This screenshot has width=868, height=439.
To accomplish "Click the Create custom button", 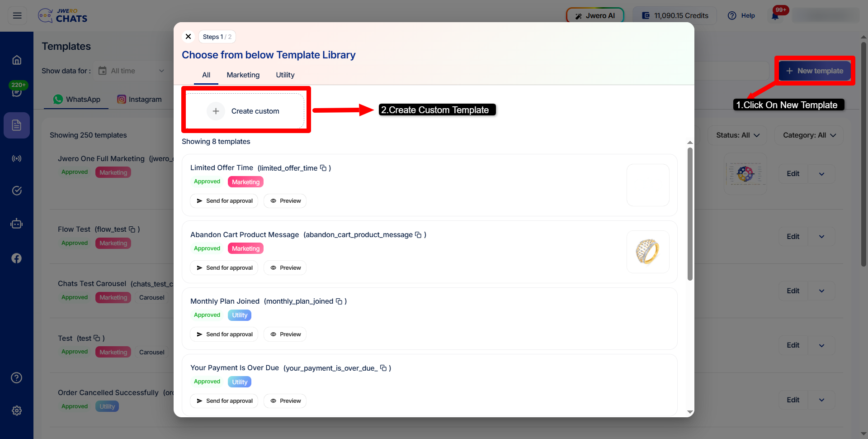I will click(245, 111).
